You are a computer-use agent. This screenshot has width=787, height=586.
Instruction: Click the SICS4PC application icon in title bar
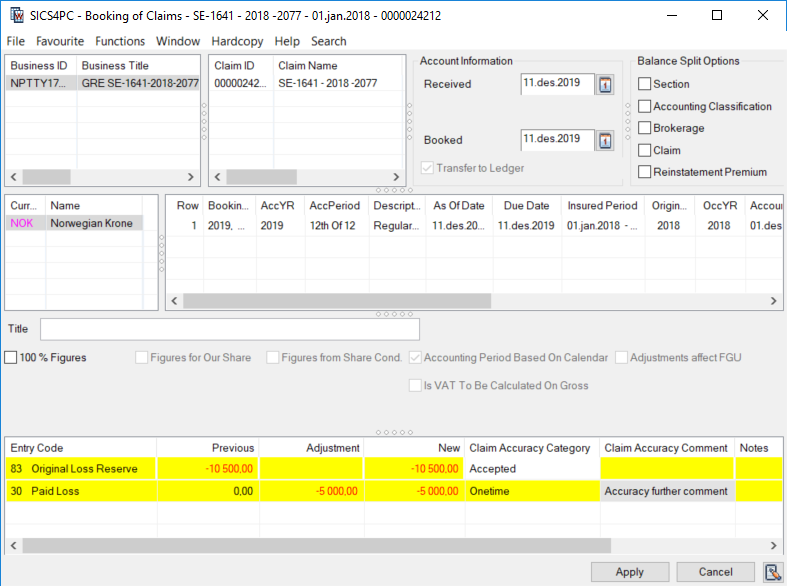[x=16, y=16]
